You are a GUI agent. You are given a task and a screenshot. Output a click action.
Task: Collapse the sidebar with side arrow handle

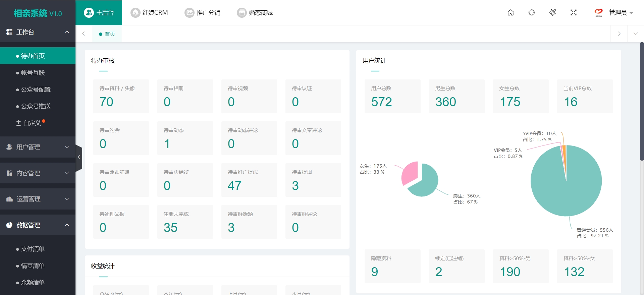click(79, 157)
